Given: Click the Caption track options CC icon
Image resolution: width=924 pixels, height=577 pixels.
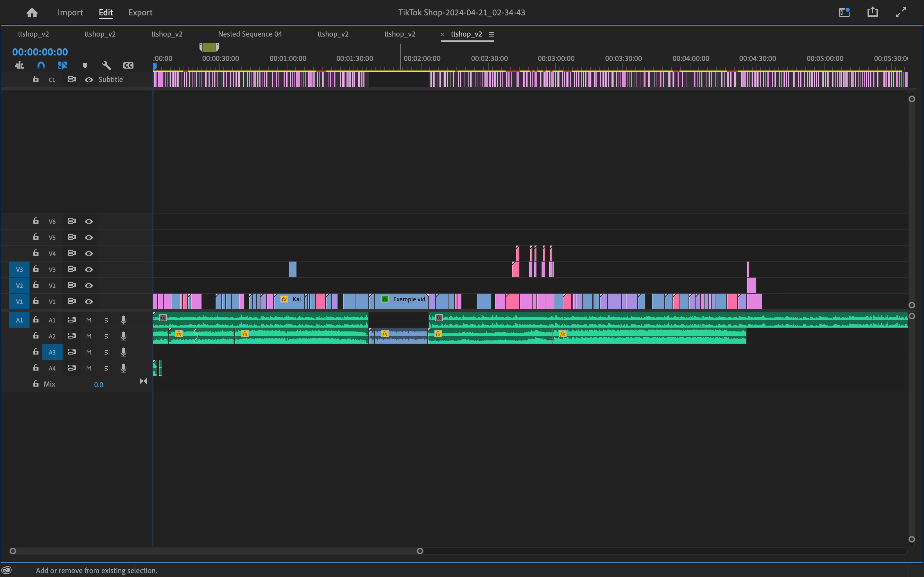Looking at the screenshot, I should 128,66.
